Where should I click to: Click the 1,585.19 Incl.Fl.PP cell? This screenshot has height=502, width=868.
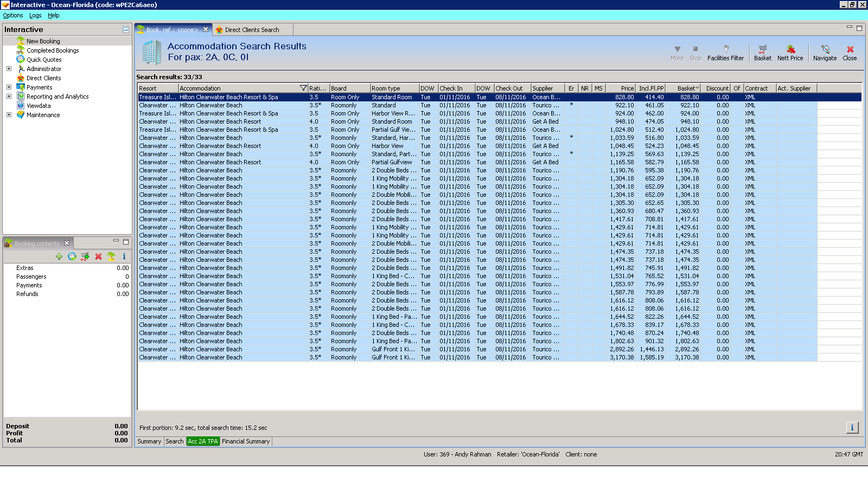(x=652, y=357)
